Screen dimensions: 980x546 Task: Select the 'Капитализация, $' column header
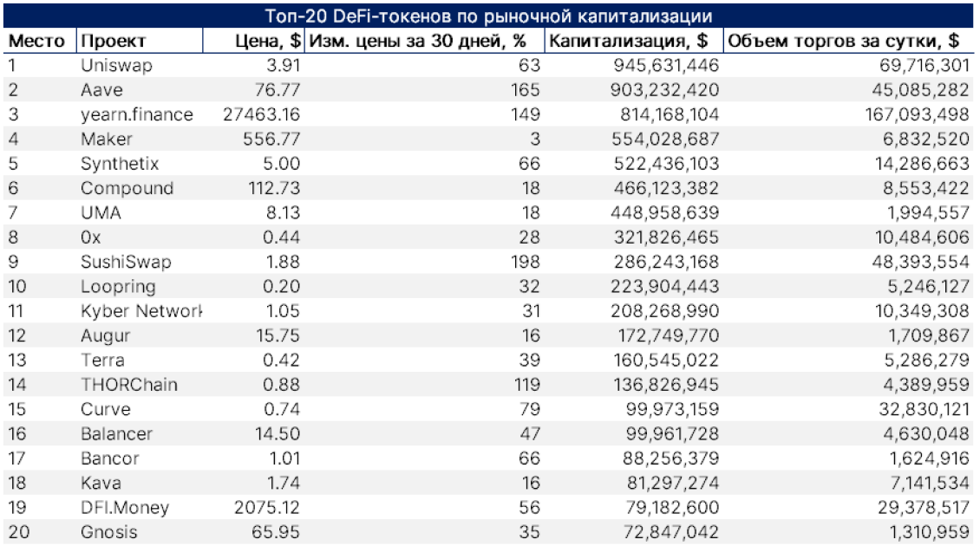point(628,42)
